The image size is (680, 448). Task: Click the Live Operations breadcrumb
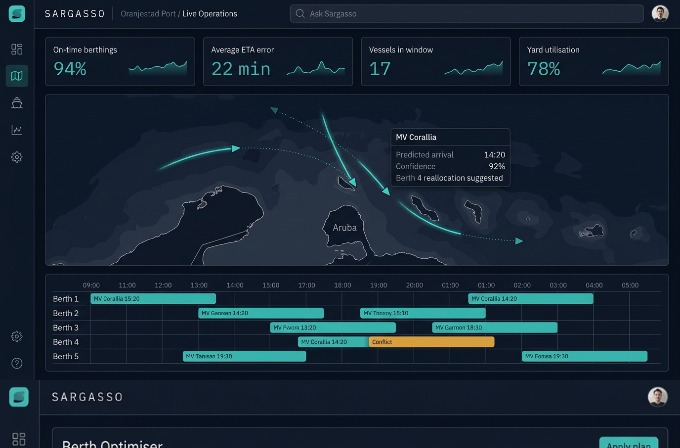click(x=209, y=13)
